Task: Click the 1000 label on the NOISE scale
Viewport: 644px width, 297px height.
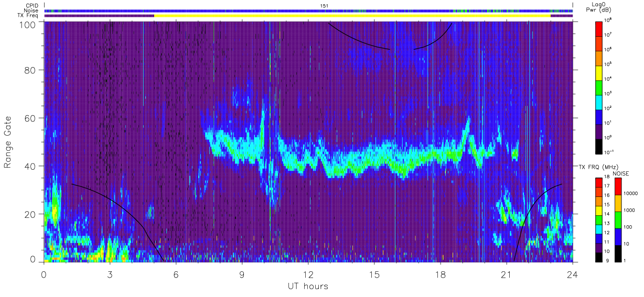Action: (x=629, y=211)
